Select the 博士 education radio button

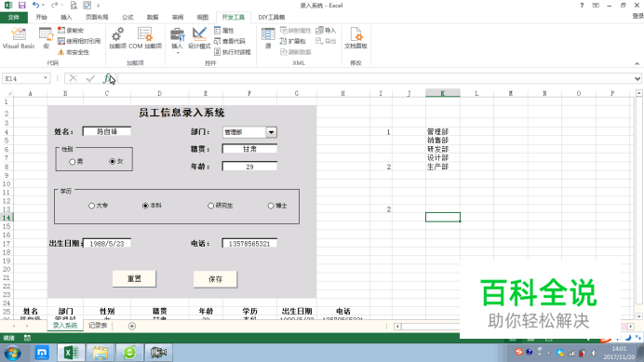[271, 206]
